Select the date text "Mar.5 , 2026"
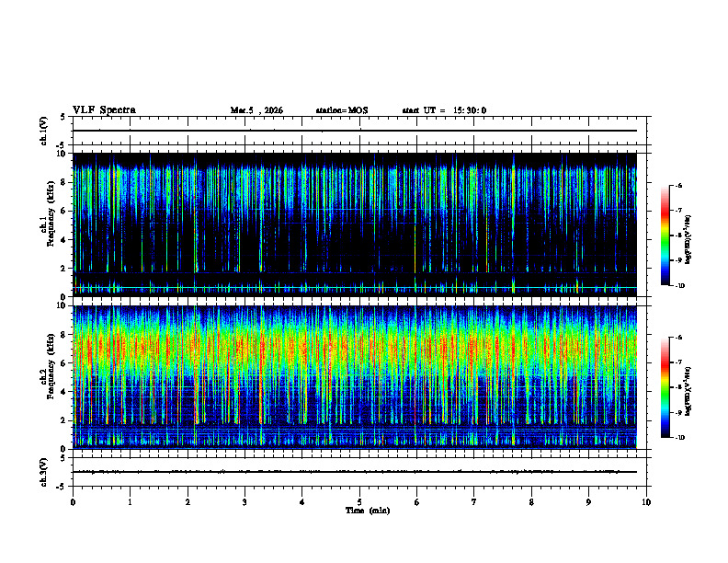Image resolution: width=728 pixels, height=563 pixels. coord(256,110)
